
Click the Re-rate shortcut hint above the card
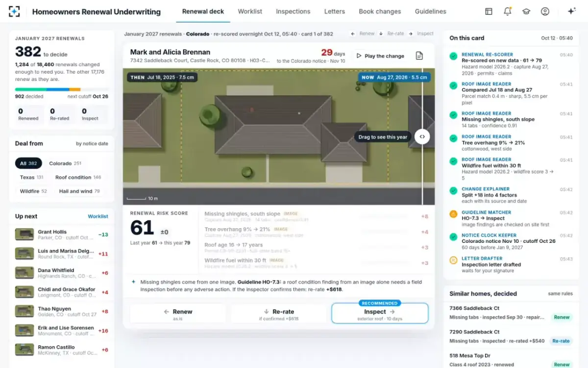392,34
